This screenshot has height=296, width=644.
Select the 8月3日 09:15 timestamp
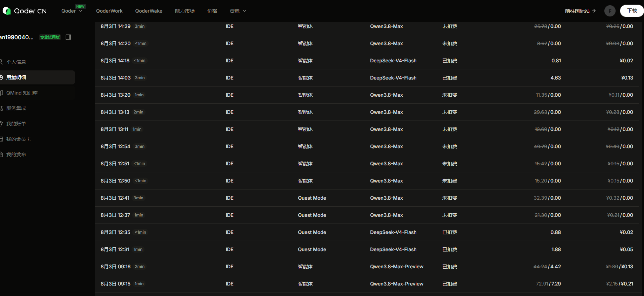click(115, 284)
